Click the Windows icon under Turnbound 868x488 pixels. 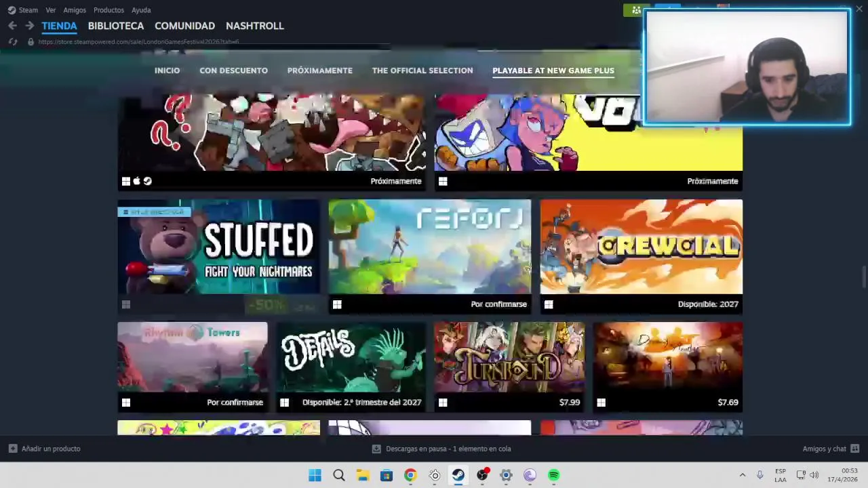point(443,403)
